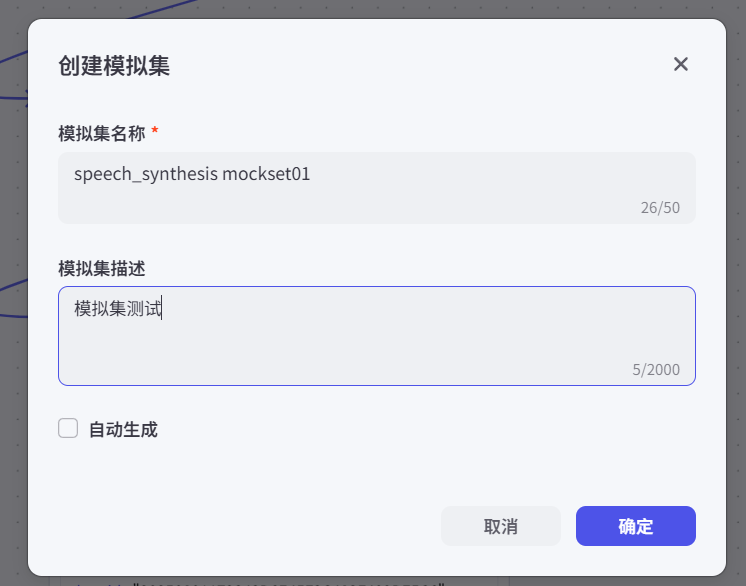The image size is (746, 586).
Task: Close the 创建模拟集 dialog with X
Action: [x=681, y=64]
